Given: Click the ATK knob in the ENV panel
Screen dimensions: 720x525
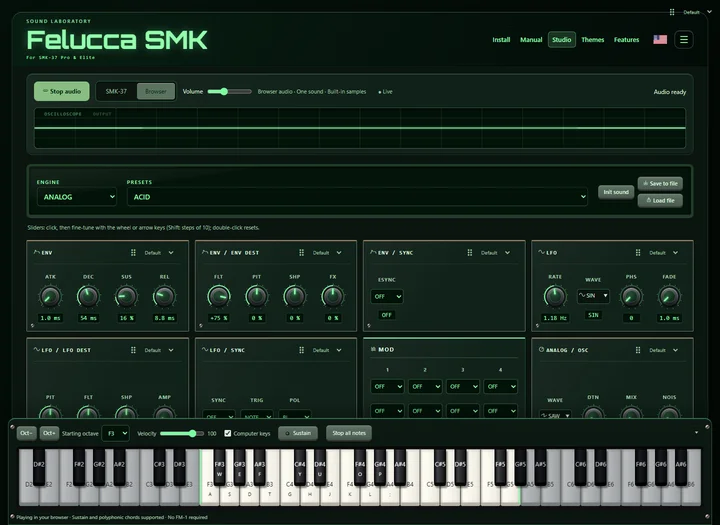Looking at the screenshot, I should (x=50, y=297).
